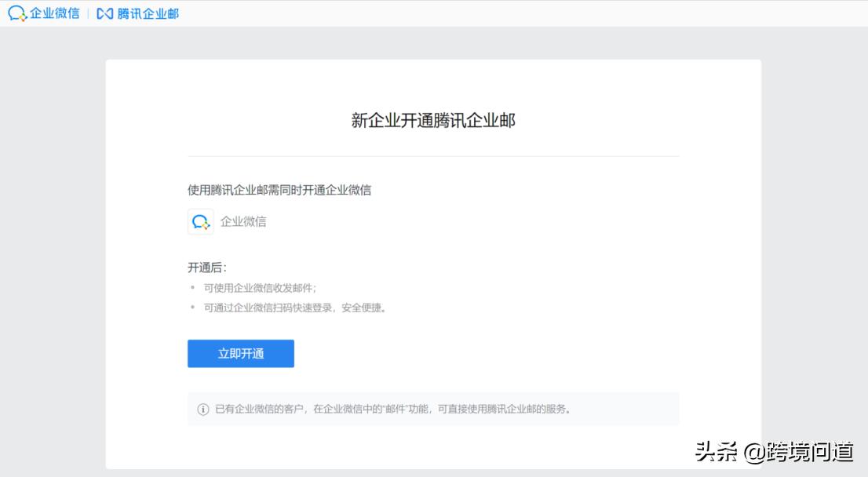Click the 企业微信 text label in the card
The height and width of the screenshot is (477, 868).
(245, 221)
